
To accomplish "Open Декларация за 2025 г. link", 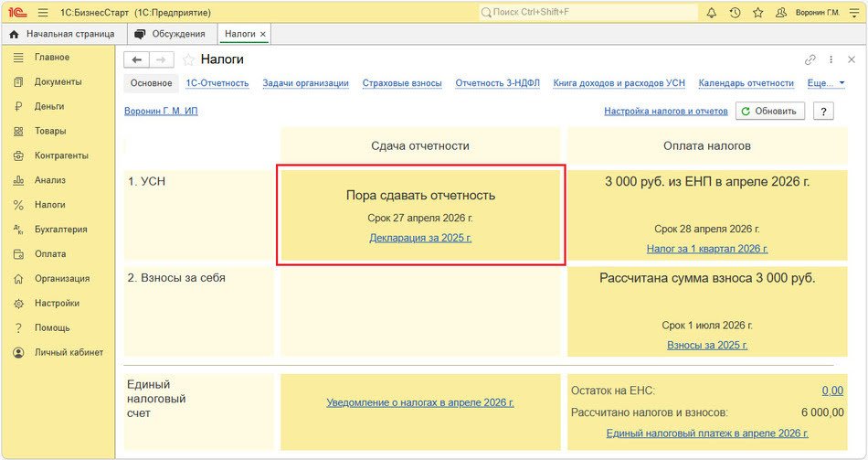I will 420,238.
